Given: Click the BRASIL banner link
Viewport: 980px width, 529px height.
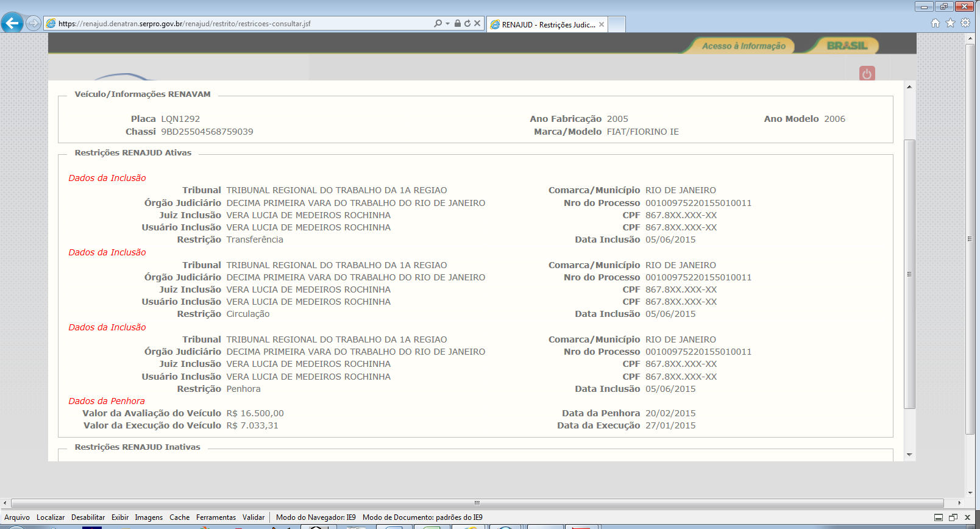Looking at the screenshot, I should (847, 46).
